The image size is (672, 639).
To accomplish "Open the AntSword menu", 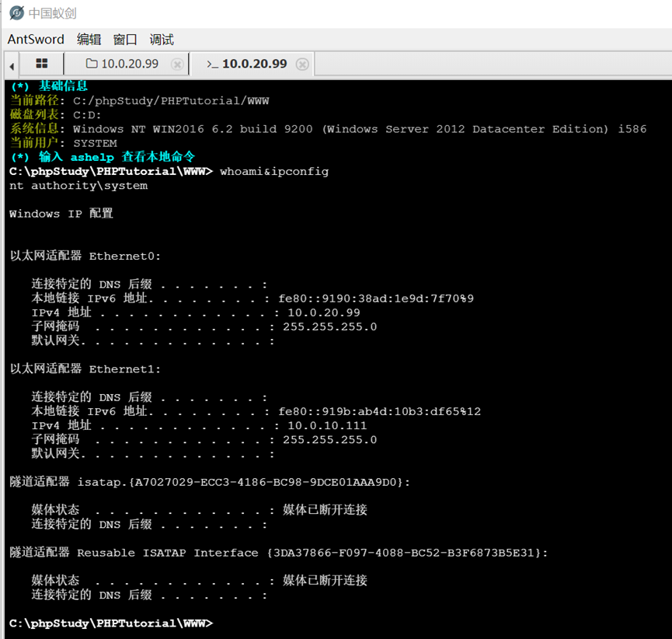I will [36, 40].
